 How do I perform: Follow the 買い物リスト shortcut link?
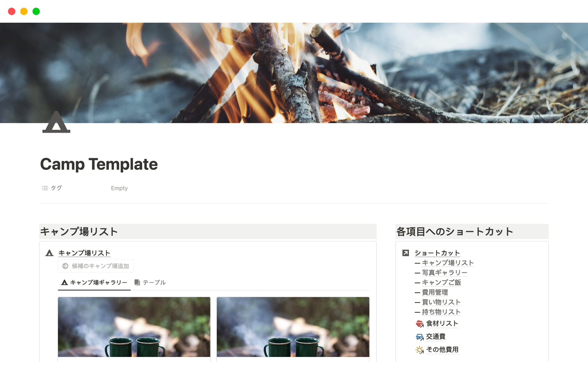point(441,302)
